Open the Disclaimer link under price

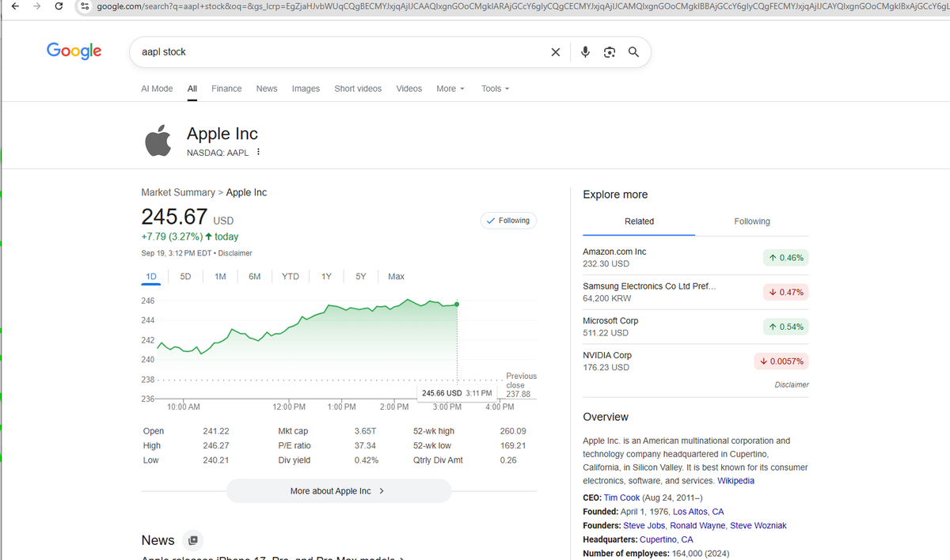coord(235,253)
